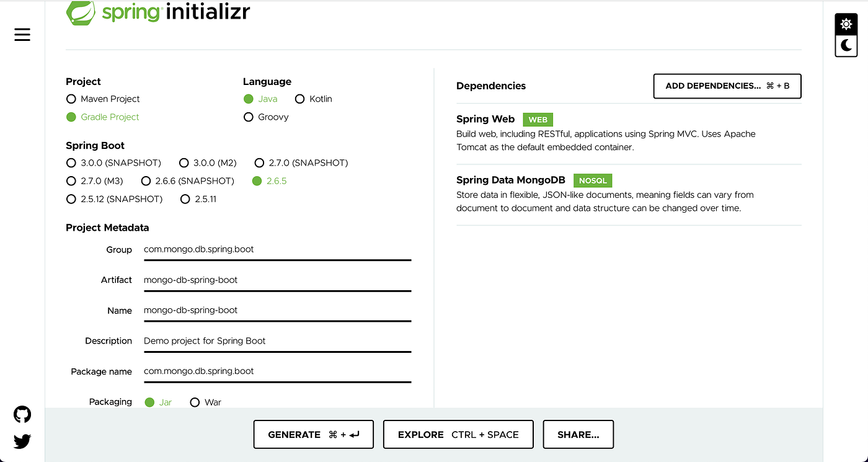Choose the Groovy language option

249,117
